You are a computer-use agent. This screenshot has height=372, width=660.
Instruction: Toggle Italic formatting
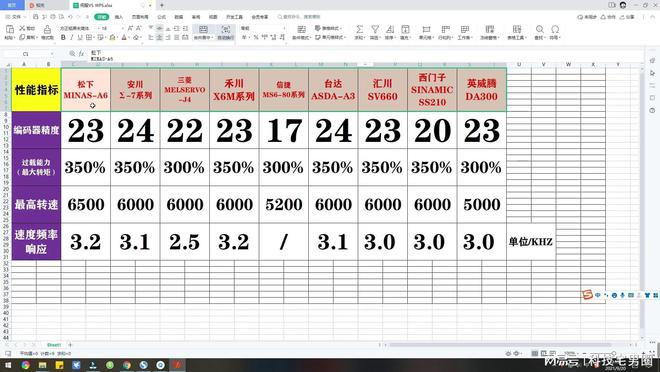pyautogui.click(x=72, y=37)
